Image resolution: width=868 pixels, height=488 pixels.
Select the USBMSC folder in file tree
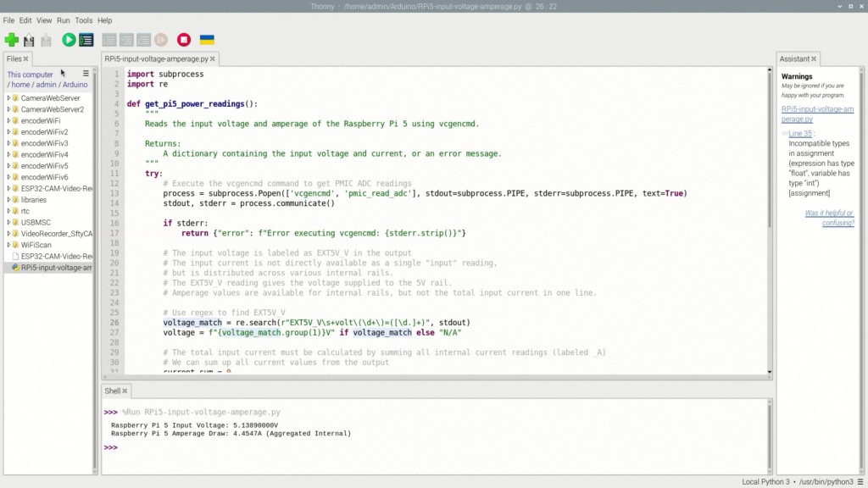click(36, 222)
